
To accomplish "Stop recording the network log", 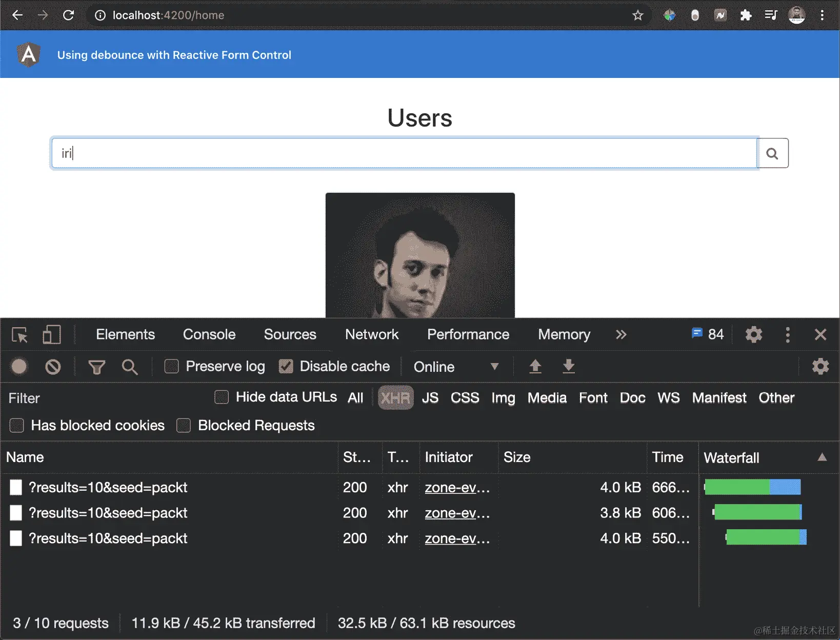I will 19,367.
